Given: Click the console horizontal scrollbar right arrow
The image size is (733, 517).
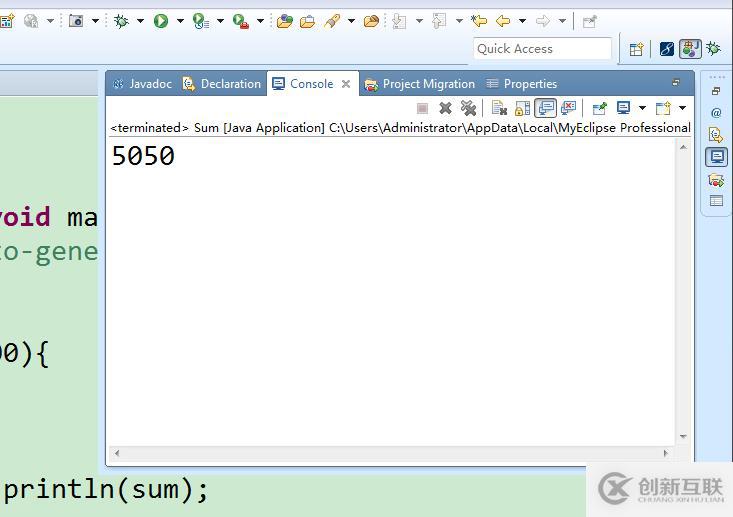Looking at the screenshot, I should click(666, 453).
